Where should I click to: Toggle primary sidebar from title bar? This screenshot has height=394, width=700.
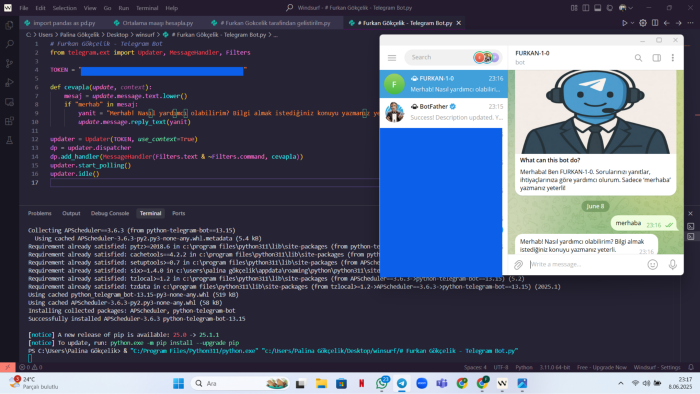click(x=586, y=8)
